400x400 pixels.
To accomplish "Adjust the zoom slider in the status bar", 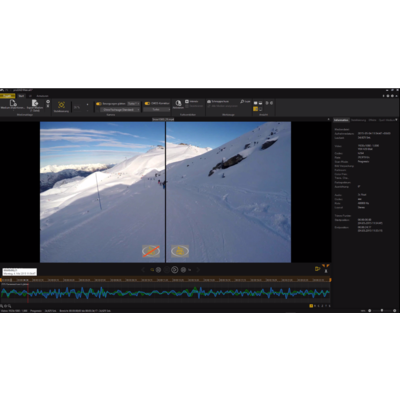I will pos(382,310).
